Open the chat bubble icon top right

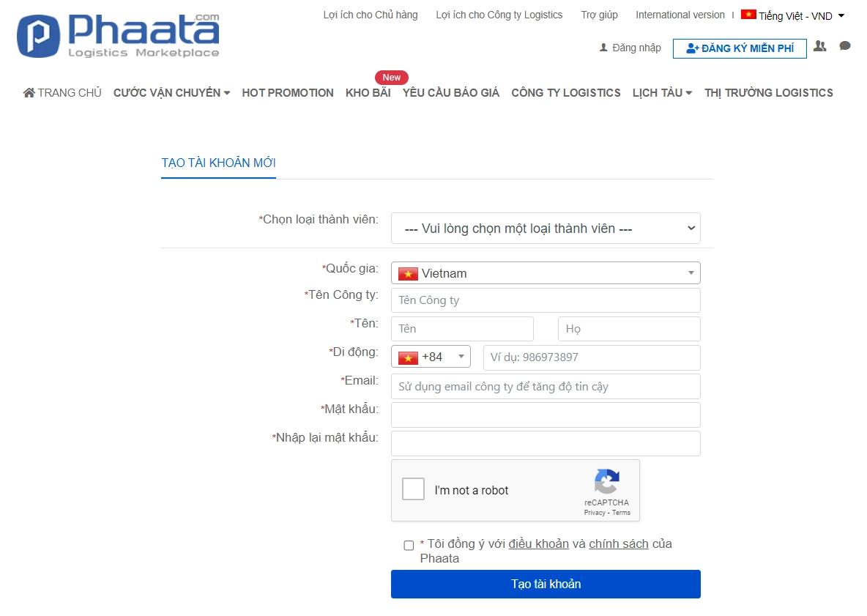pos(844,46)
